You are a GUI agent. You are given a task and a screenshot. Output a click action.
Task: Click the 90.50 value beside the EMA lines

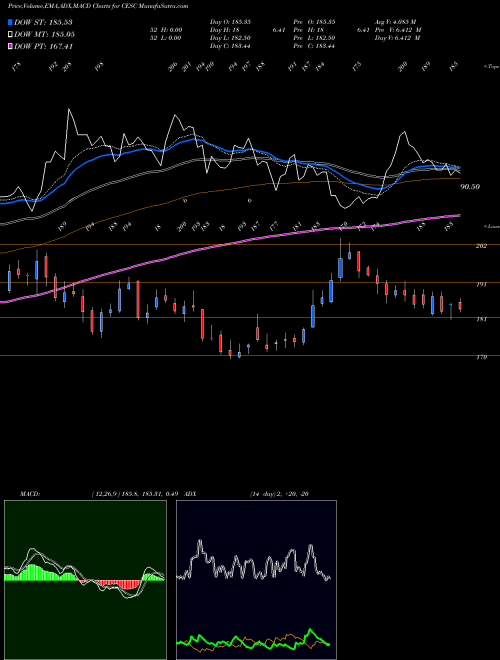click(470, 186)
